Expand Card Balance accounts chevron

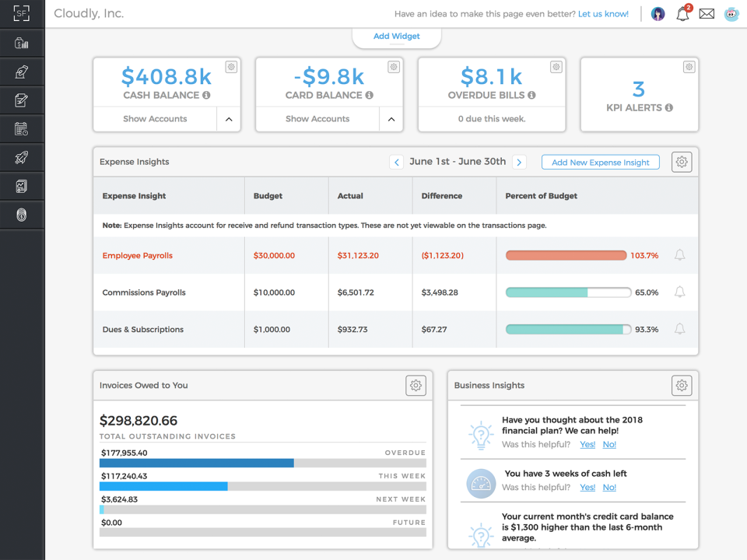point(391,119)
